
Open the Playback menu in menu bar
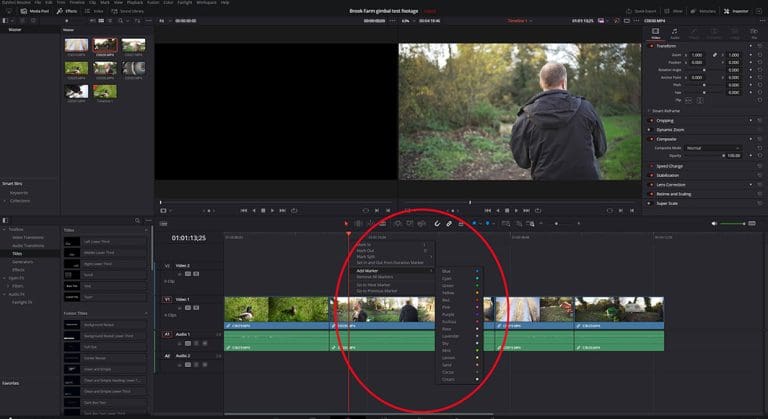[135, 2]
